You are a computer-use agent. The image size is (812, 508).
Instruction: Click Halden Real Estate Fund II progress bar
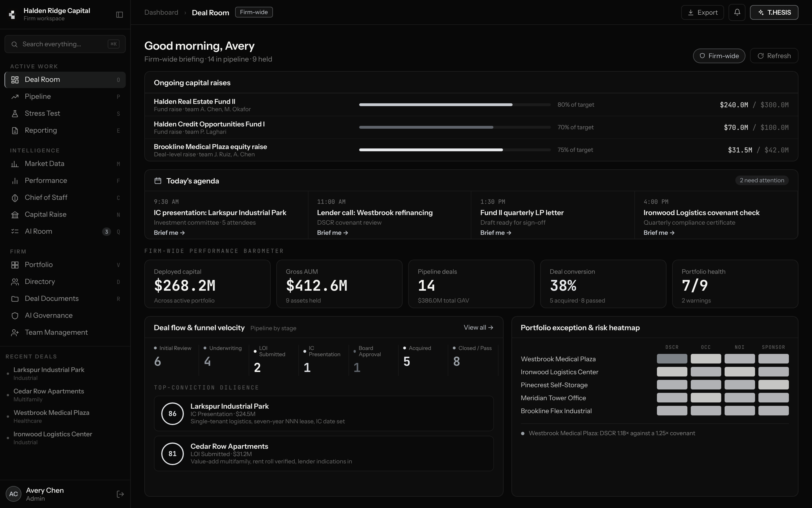point(455,105)
